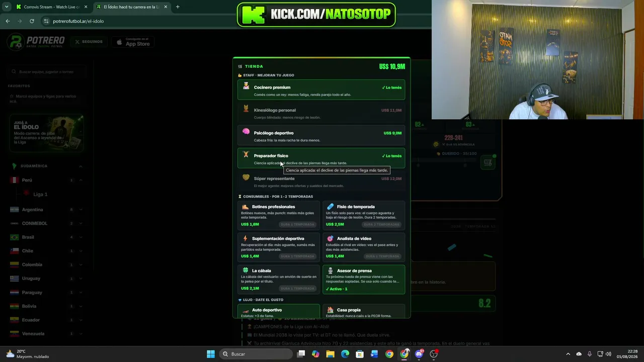This screenshot has width=644, height=362.
Task: Expand the Uruguay leagues chevron
Action: (x=80, y=279)
